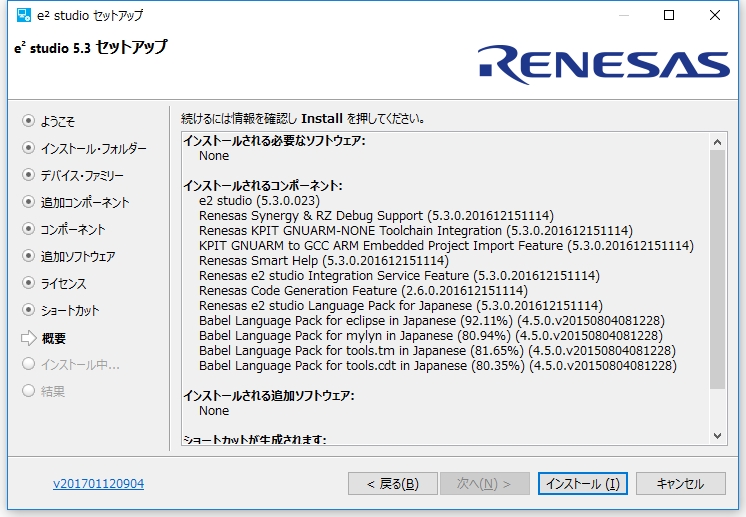Click the e2 studio Integration Service Feature line
Screen dimensions: 746x517
[400, 275]
